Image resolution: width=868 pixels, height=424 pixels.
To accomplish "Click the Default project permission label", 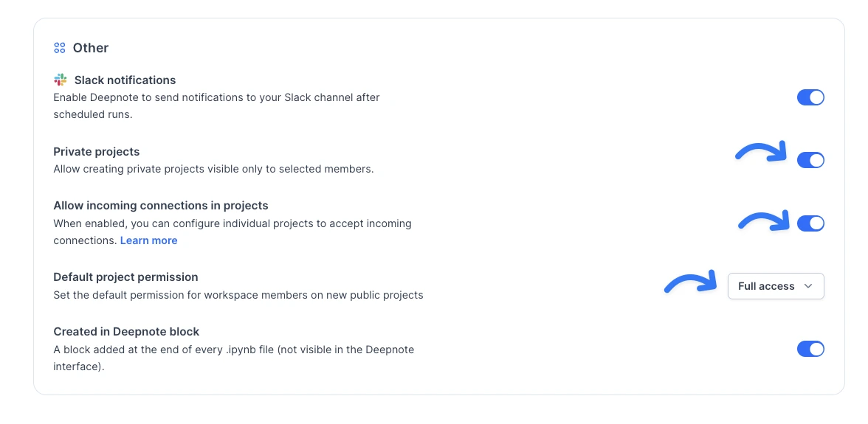I will click(x=125, y=277).
